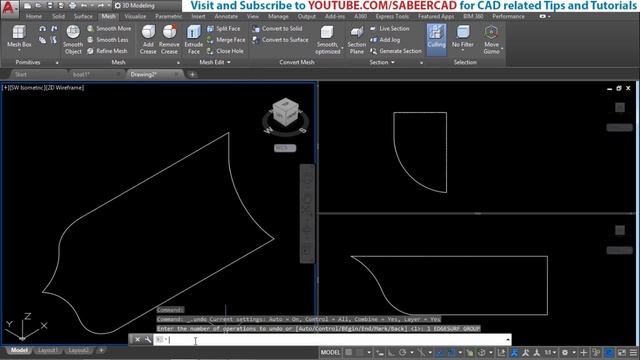640x360 pixels.
Task: Close the command line with X button
Action: pos(138,340)
